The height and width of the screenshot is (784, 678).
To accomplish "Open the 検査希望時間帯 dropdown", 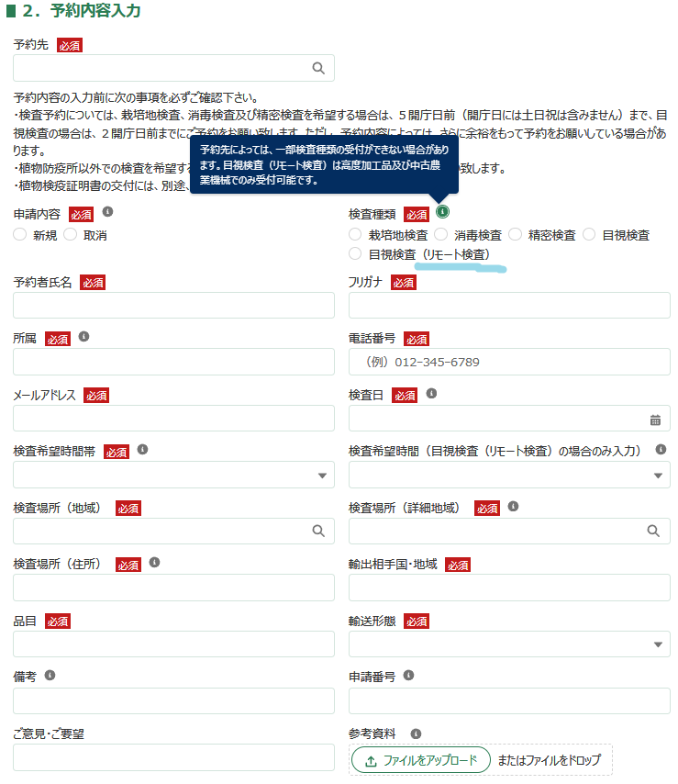I will click(x=173, y=475).
